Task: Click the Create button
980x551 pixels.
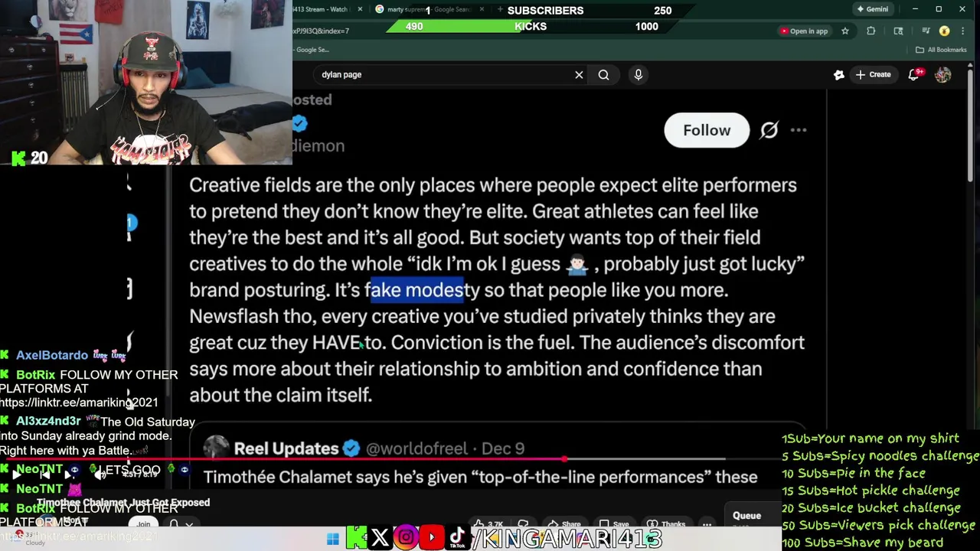Action: click(x=873, y=74)
